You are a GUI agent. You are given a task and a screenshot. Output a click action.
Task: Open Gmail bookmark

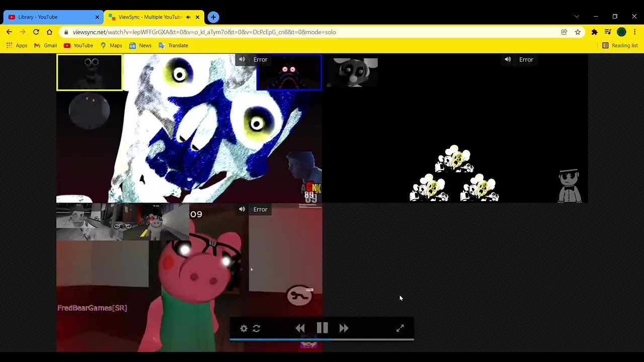(x=45, y=45)
